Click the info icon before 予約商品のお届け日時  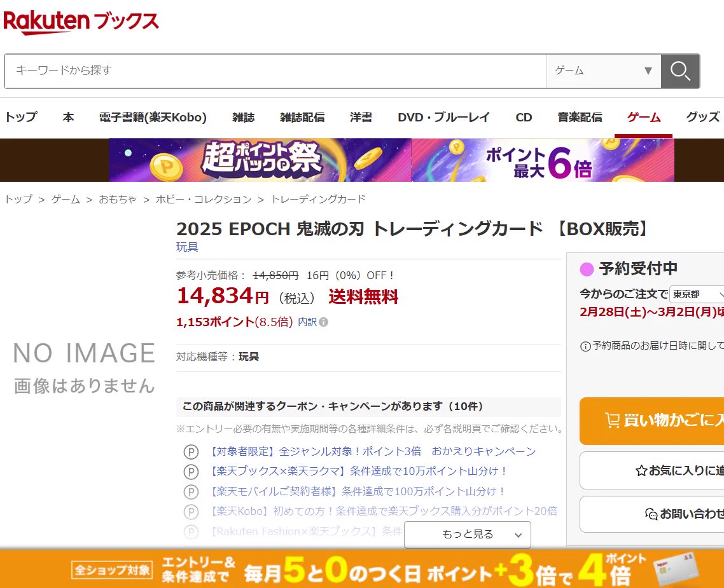[x=585, y=346]
